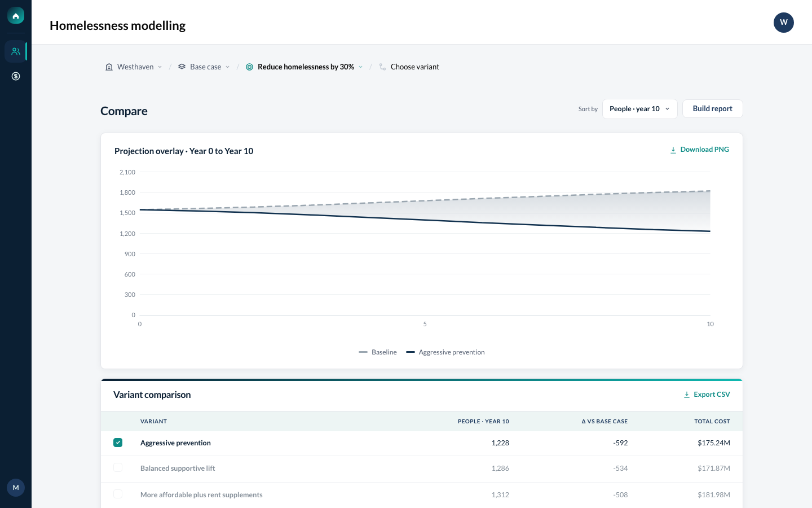Select the people modelling sidebar icon
This screenshot has height=508, width=812.
click(16, 51)
